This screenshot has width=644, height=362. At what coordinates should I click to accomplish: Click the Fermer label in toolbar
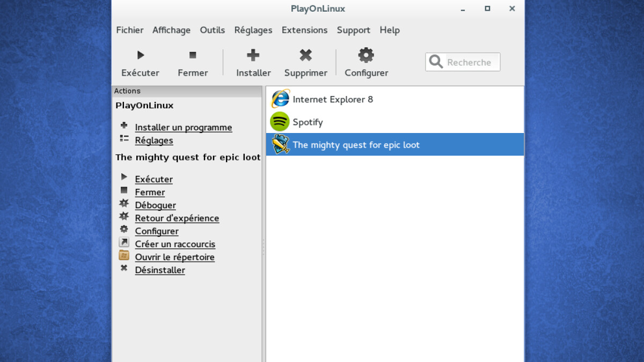click(x=193, y=73)
